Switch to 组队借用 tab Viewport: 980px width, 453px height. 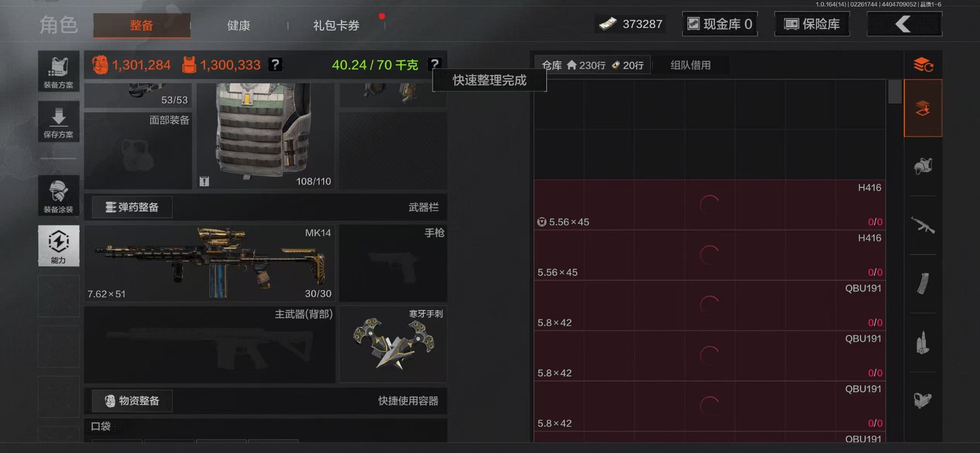click(690, 65)
